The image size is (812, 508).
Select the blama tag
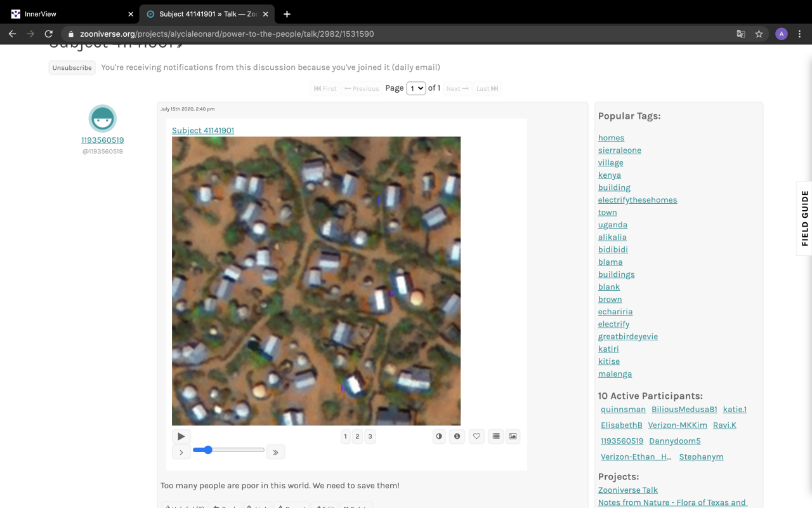click(610, 262)
